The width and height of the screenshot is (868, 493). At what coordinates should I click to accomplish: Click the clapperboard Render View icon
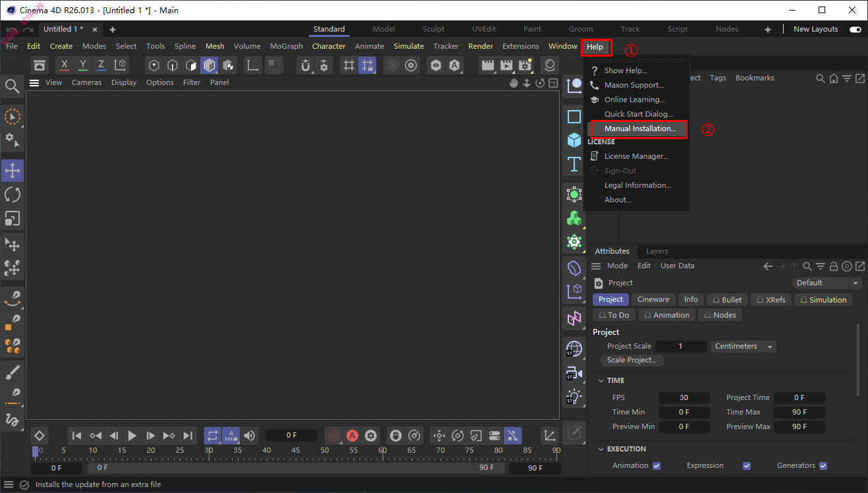point(487,65)
